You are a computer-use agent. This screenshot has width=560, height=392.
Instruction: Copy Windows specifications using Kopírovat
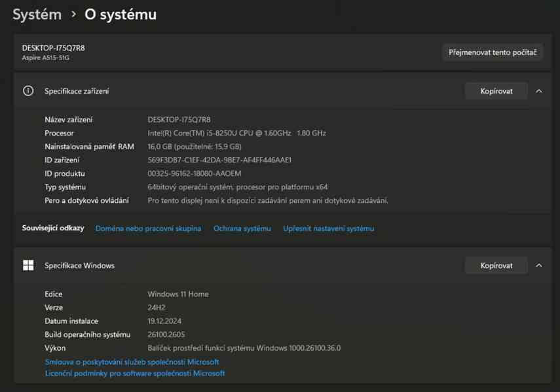496,265
